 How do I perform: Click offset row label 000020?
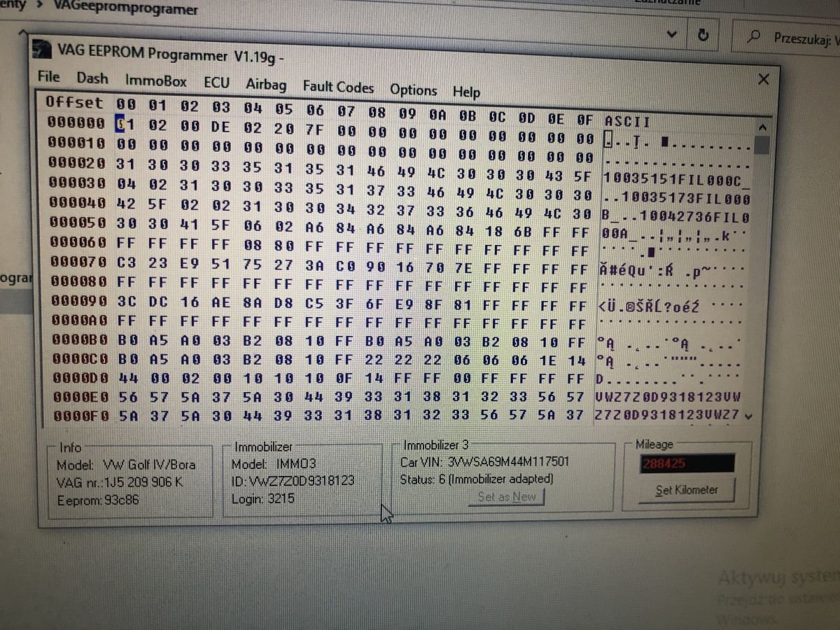pyautogui.click(x=76, y=163)
